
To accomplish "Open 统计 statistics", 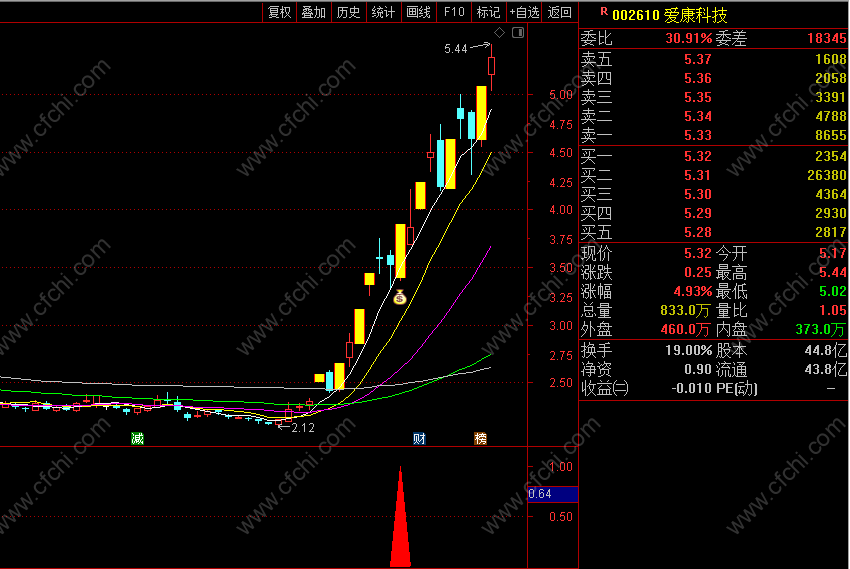I will pyautogui.click(x=383, y=12).
